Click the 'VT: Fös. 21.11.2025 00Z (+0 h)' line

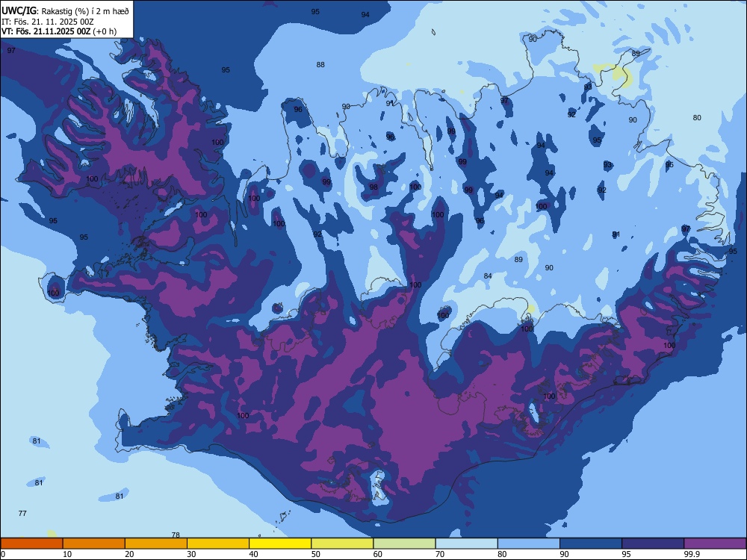pyautogui.click(x=58, y=31)
